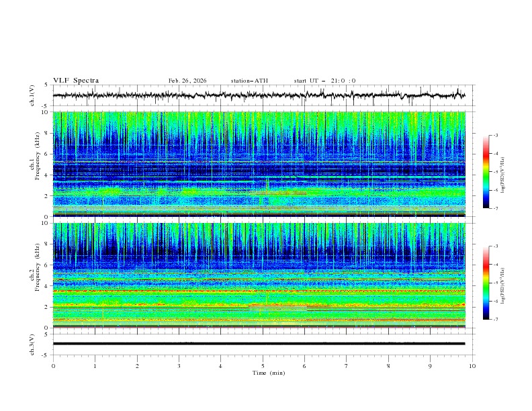This screenshot has width=532, height=411.
Task: Click the "8" kHz tick on ch.2 spectrogram
Action: click(47, 244)
